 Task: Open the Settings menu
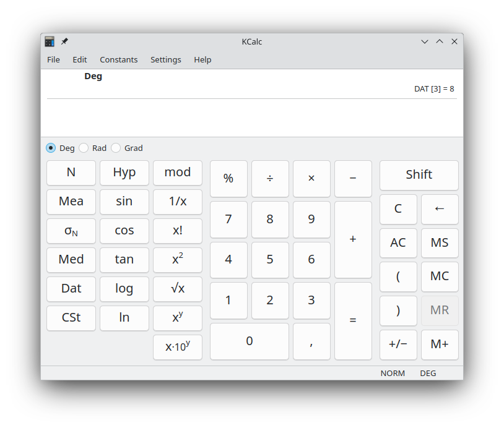coord(166,60)
